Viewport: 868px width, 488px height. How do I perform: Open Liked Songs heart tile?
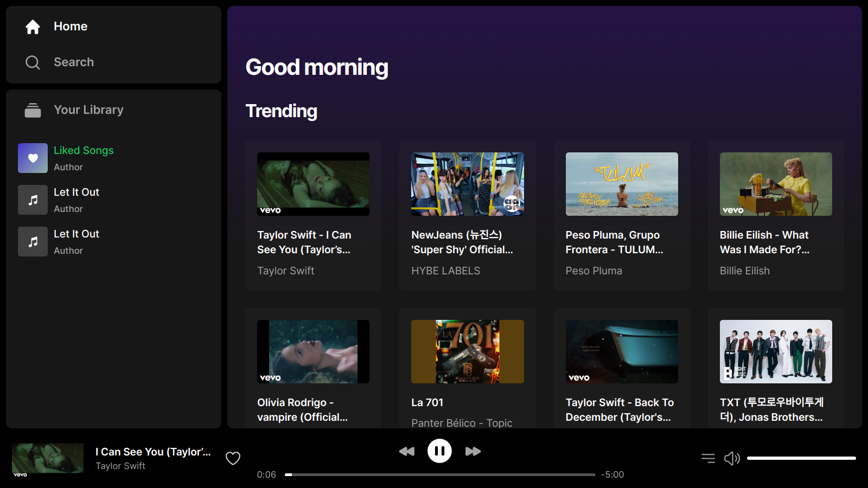[33, 158]
